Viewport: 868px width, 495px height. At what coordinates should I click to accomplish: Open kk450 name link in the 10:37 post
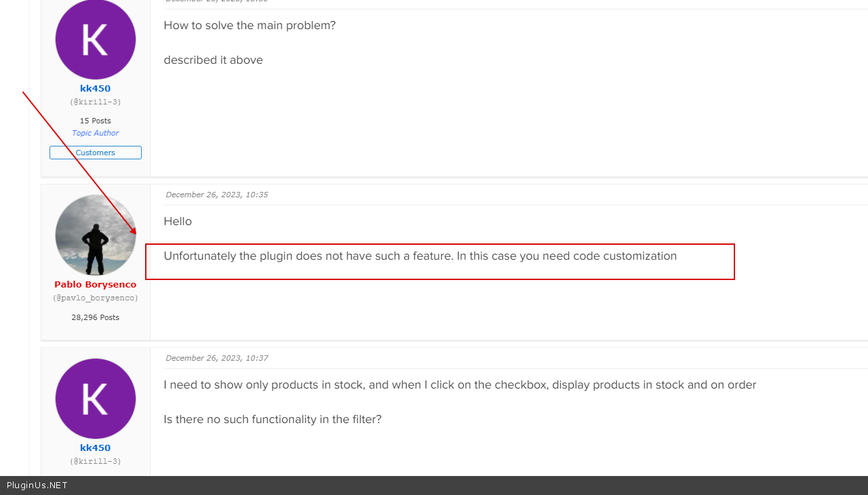click(x=95, y=448)
